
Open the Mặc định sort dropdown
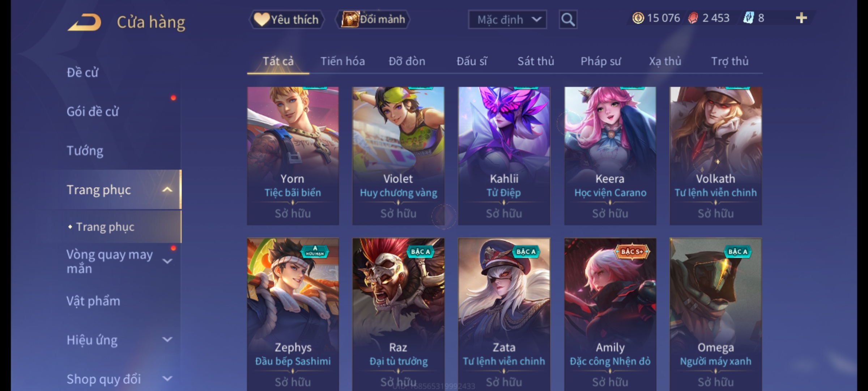(x=507, y=20)
